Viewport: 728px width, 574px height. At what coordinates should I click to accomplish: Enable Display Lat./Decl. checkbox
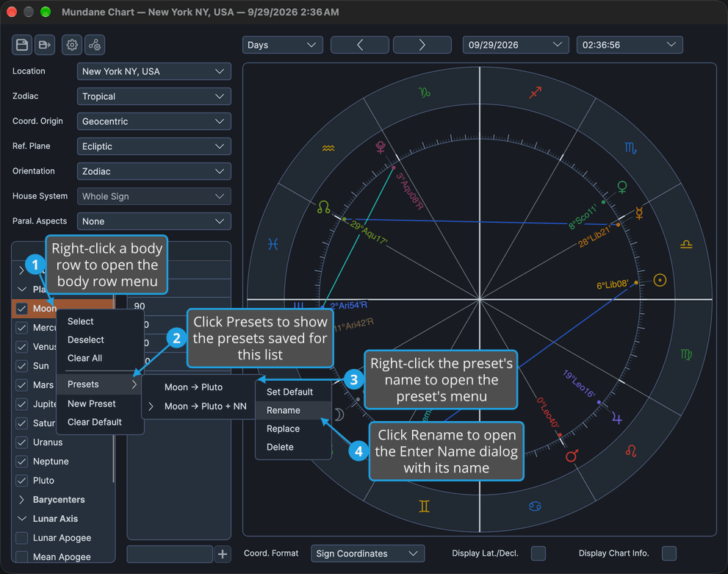pos(538,553)
